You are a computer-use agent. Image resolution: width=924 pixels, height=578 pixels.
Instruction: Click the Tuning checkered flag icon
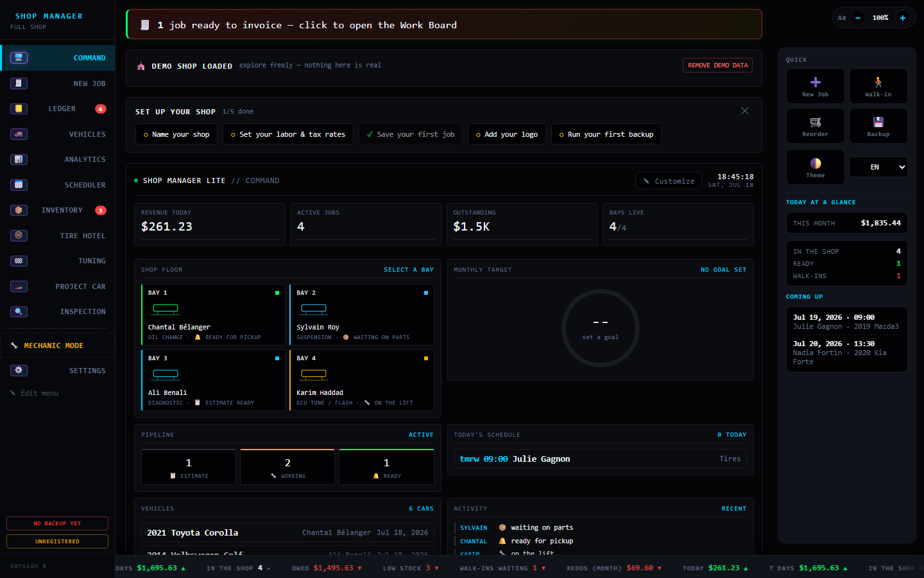19,261
